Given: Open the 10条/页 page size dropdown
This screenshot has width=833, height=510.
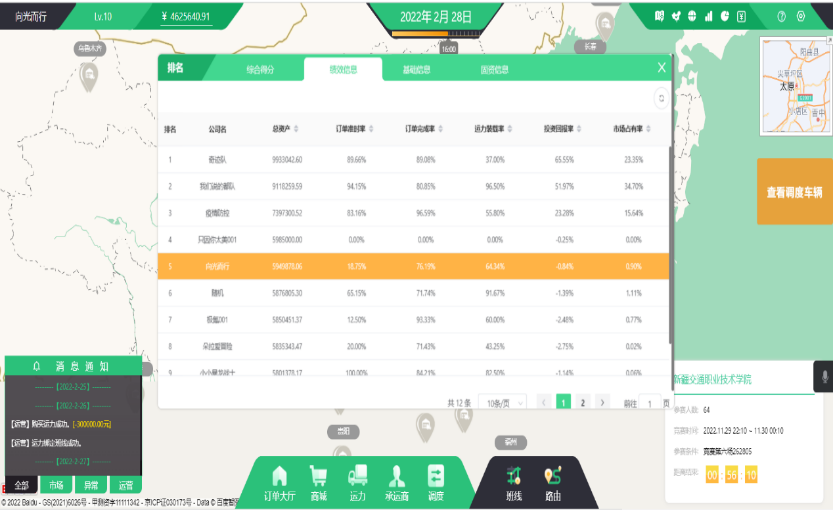Looking at the screenshot, I should (503, 402).
